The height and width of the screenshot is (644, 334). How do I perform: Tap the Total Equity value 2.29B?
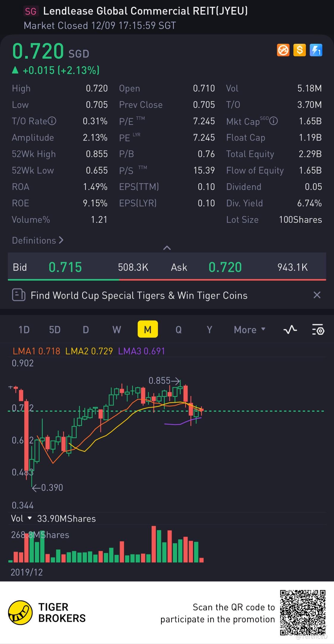(x=310, y=154)
